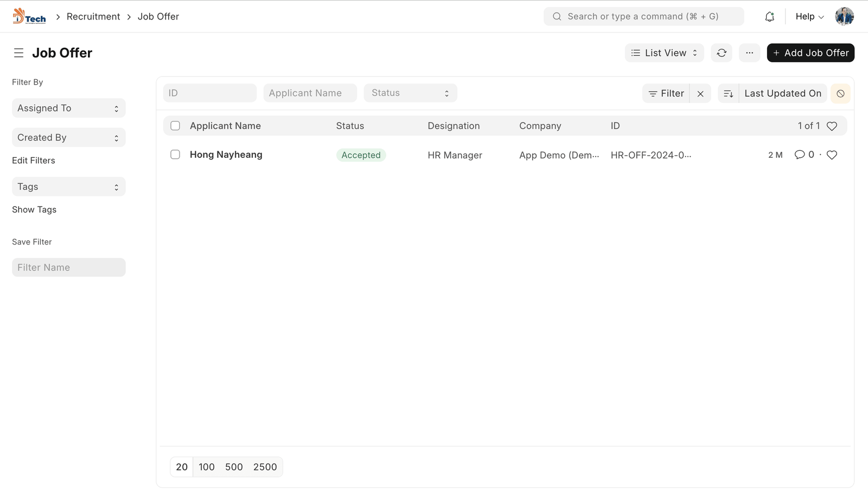Open the three-dots more options menu
868x500 pixels.
[749, 53]
